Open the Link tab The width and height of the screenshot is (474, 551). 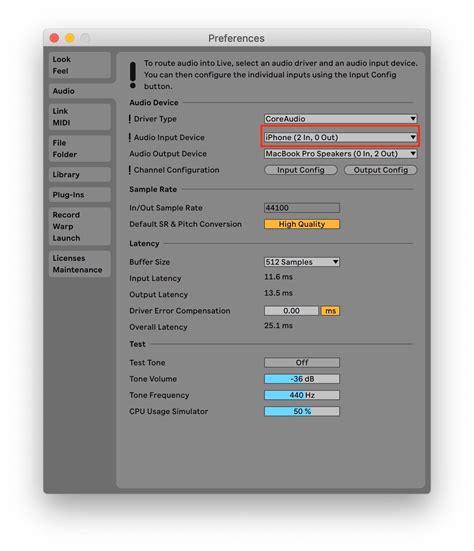tap(60, 111)
